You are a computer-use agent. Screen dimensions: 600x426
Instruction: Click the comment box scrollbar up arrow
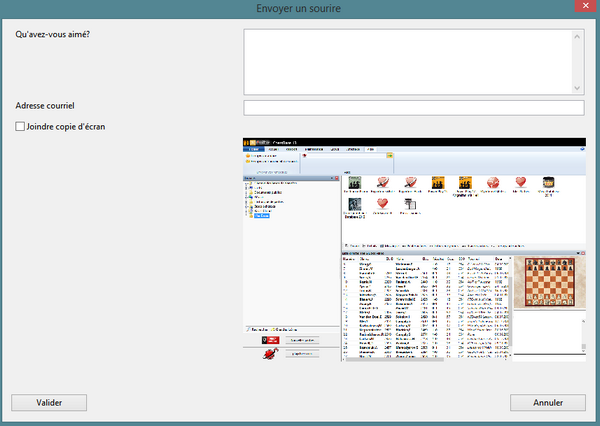(577, 36)
